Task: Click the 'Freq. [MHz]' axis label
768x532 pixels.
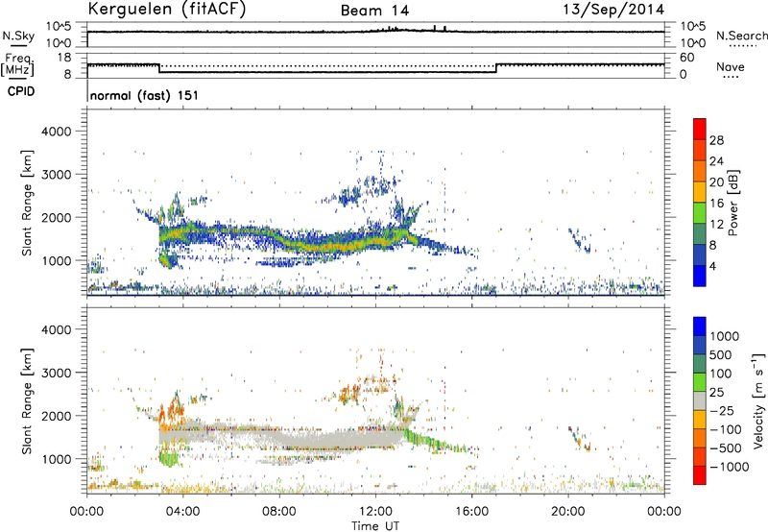Action: tap(18, 64)
